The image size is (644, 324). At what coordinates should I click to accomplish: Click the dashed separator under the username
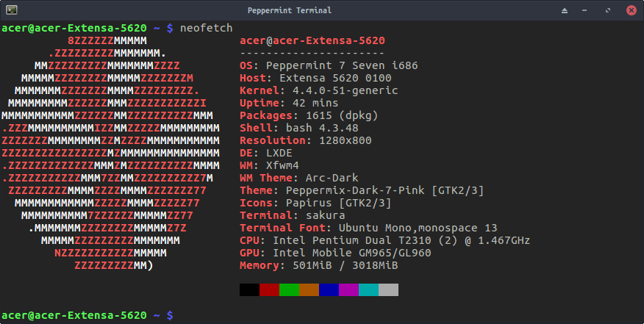(x=312, y=54)
